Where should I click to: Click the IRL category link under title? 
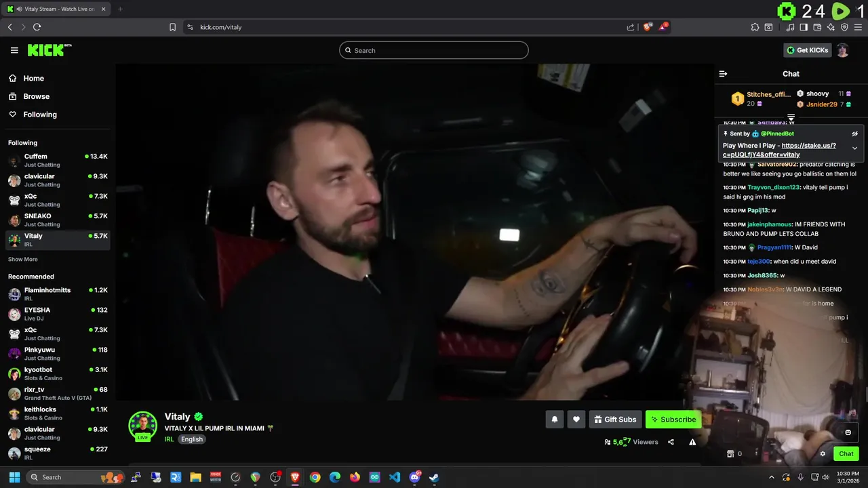click(x=170, y=439)
